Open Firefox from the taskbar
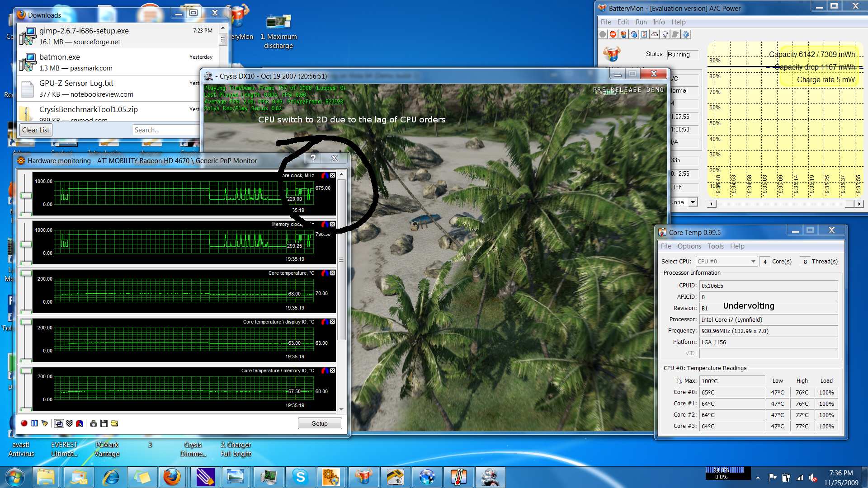This screenshot has height=488, width=868. click(x=172, y=477)
